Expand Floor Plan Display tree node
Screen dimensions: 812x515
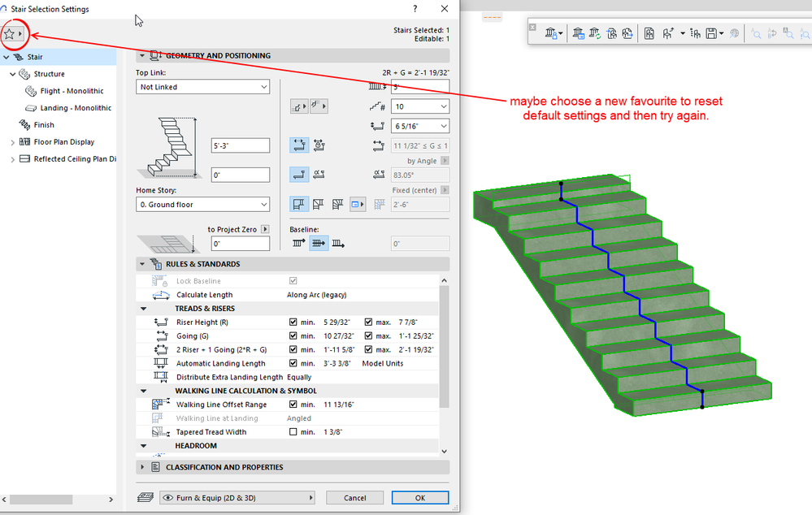(12, 142)
